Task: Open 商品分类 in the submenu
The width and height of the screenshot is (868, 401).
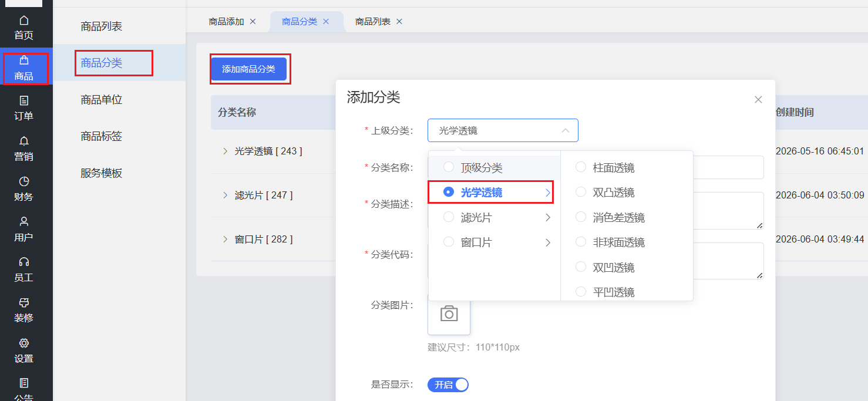Action: (102, 63)
